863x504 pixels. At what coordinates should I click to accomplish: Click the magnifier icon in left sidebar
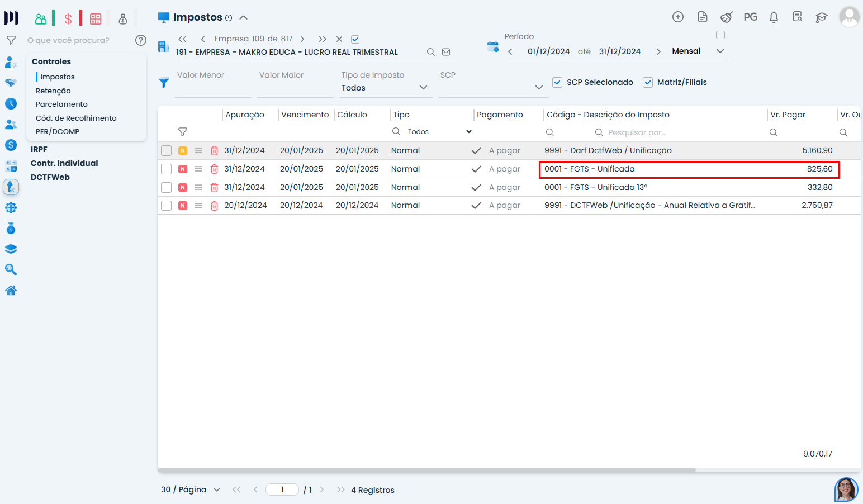[x=11, y=270]
